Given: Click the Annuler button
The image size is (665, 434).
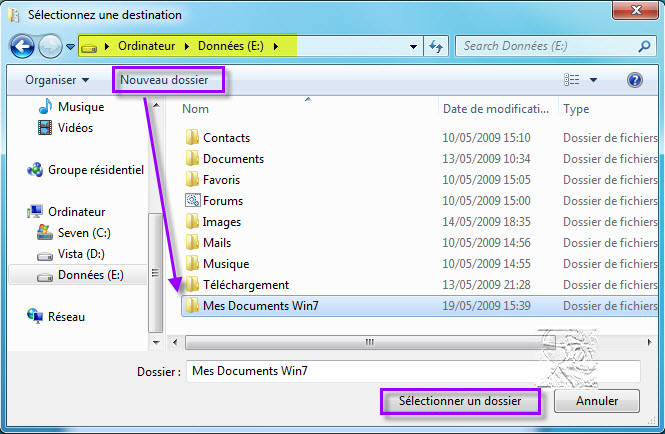Looking at the screenshot, I should [x=596, y=401].
